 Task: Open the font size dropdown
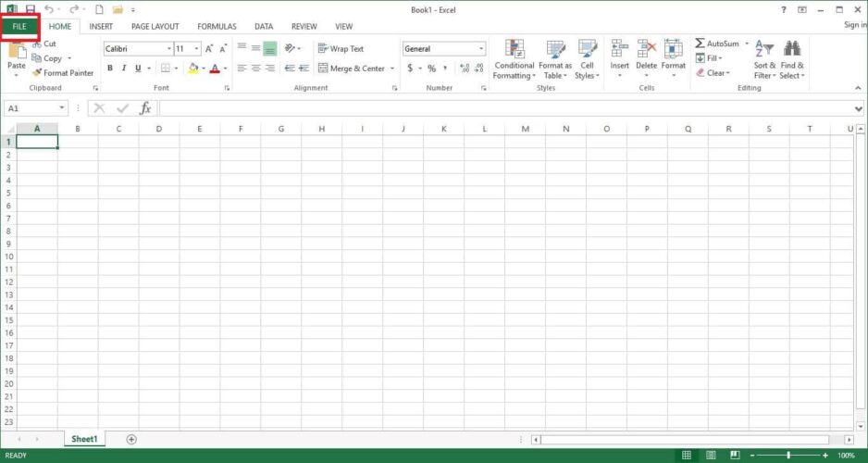[x=196, y=49]
